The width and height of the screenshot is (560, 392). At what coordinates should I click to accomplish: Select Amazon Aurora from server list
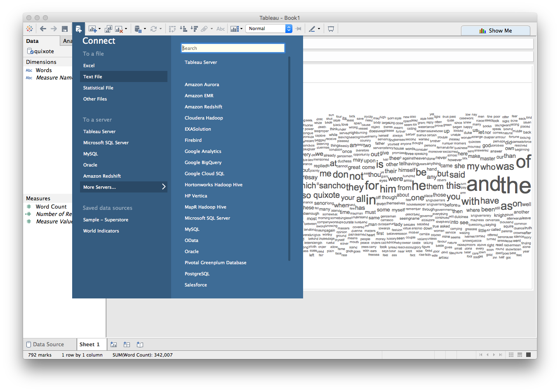click(x=202, y=85)
